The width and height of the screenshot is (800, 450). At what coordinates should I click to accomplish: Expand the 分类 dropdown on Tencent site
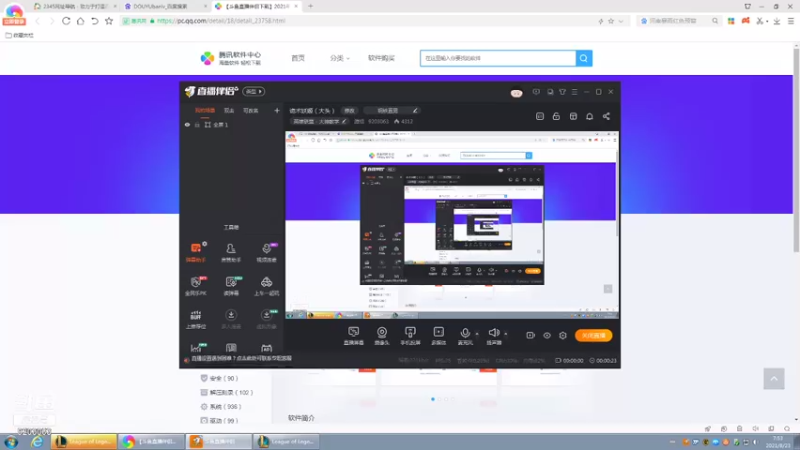tap(339, 58)
